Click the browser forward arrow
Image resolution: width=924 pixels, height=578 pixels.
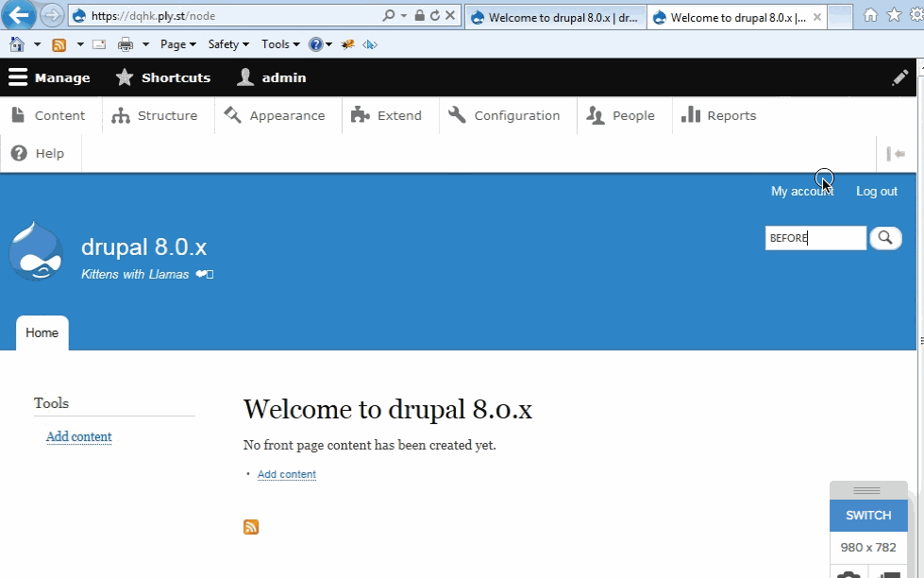(x=52, y=15)
